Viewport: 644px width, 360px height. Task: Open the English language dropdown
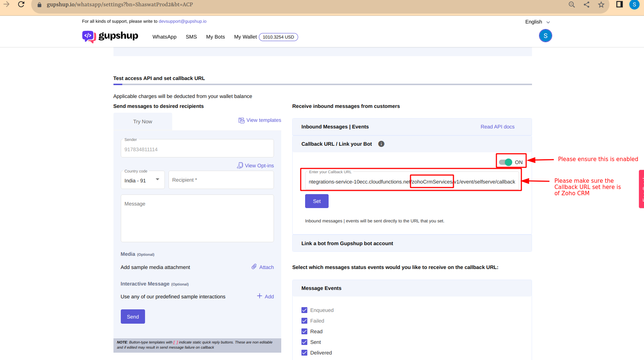click(538, 22)
